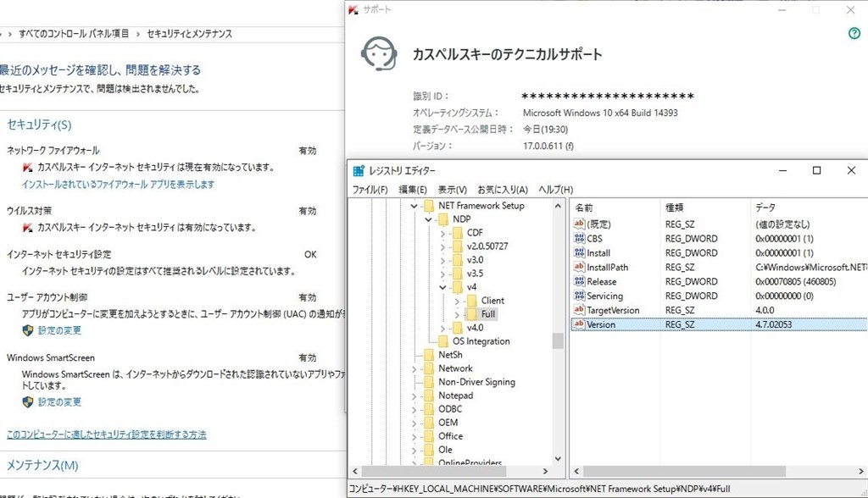Collapse the NDP tree node
Image resolution: width=868 pixels, height=498 pixels.
point(428,219)
